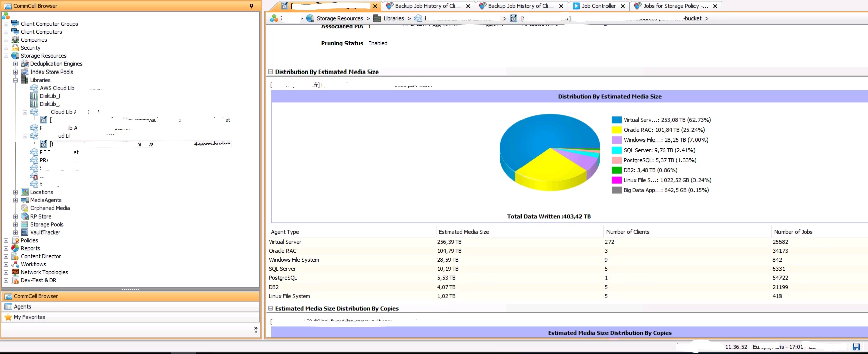This screenshot has width=868, height=354.
Task: Click the Security lock icon in tree
Action: click(15, 48)
